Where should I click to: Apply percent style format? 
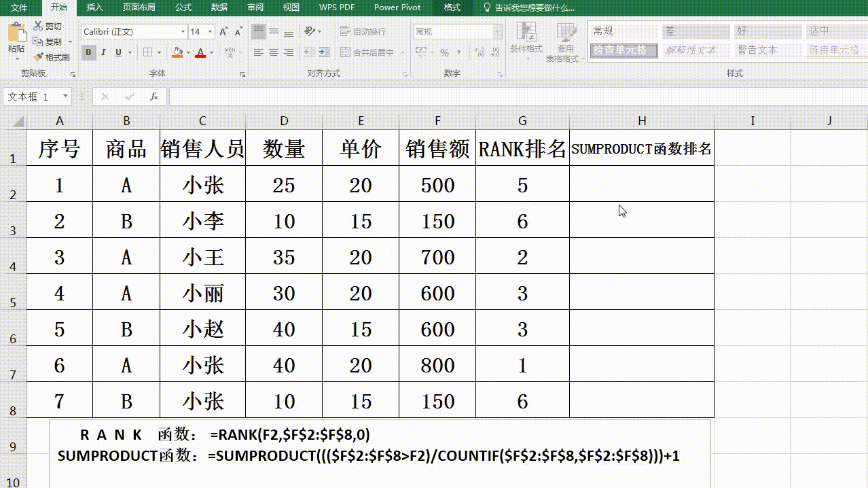click(444, 52)
